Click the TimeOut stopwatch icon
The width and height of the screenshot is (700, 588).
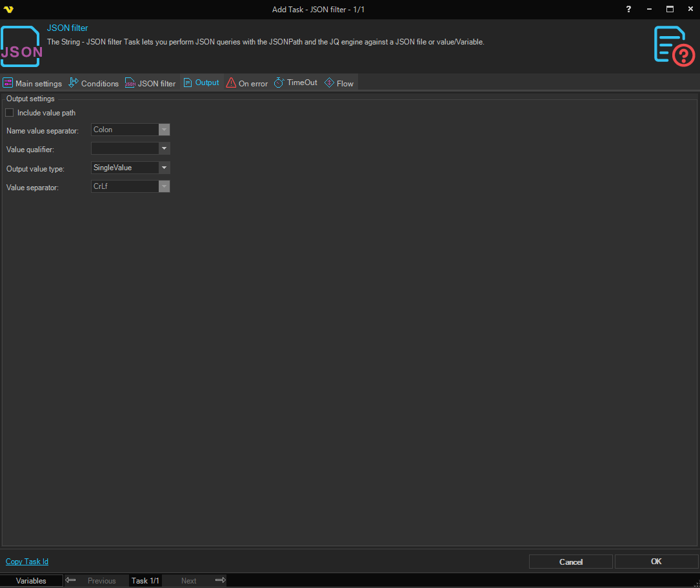click(279, 83)
